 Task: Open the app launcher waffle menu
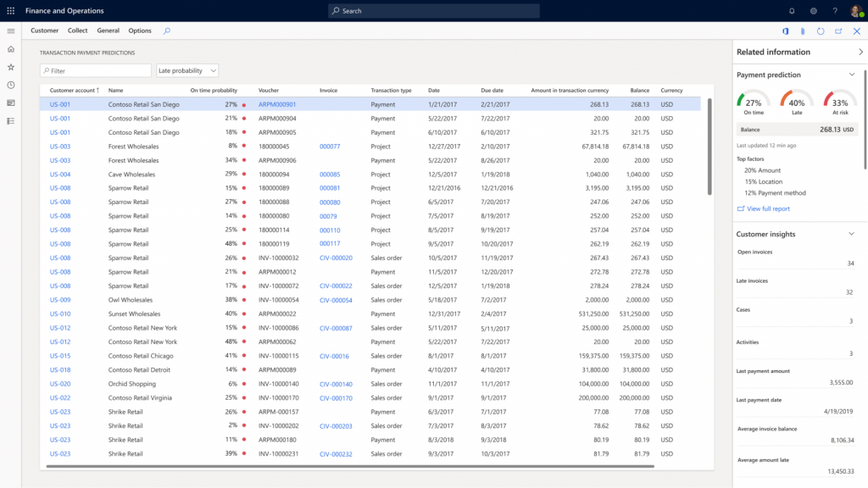[11, 11]
